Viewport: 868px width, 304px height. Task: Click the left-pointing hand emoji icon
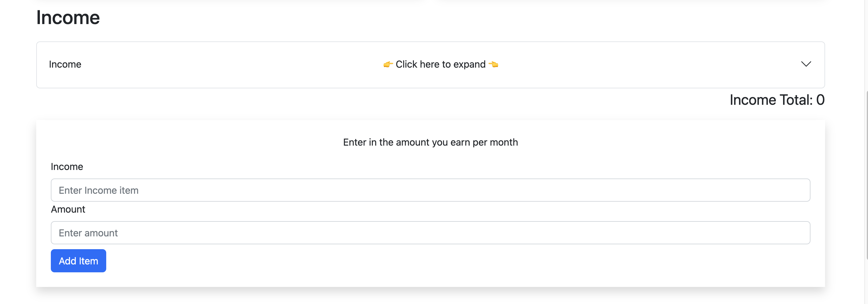493,64
